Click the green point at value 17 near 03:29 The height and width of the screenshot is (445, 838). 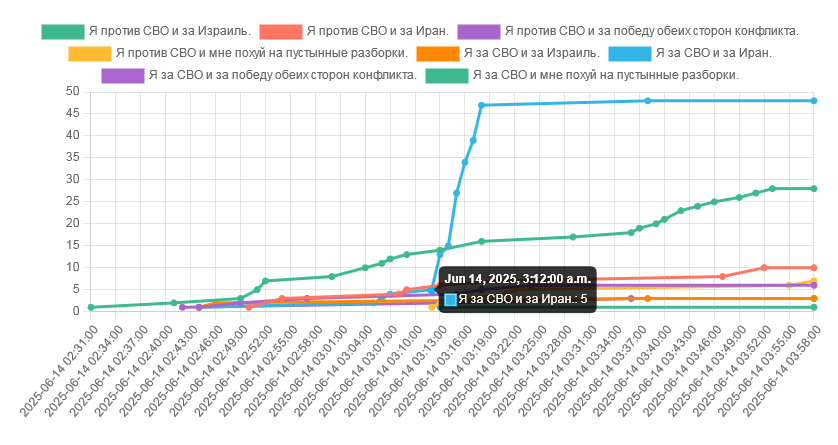pyautogui.click(x=573, y=237)
